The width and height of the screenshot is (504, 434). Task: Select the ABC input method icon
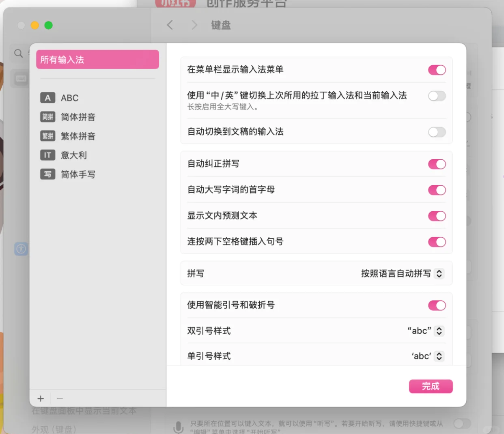click(x=47, y=98)
